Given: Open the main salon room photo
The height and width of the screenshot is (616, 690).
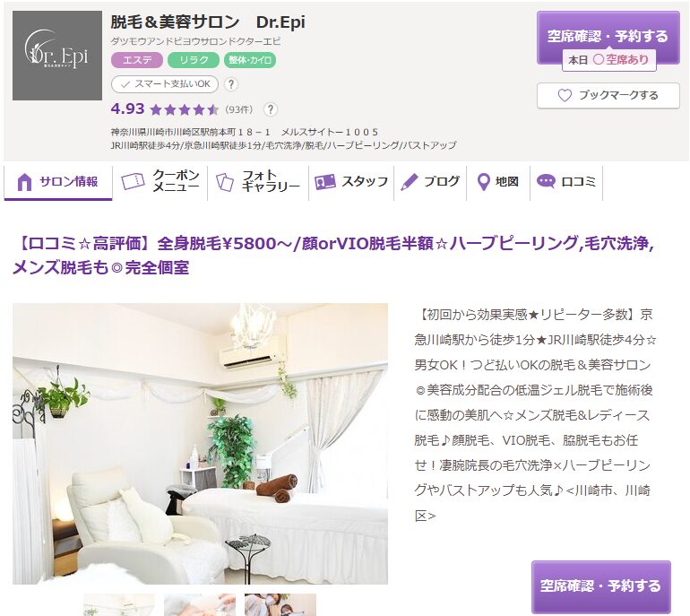Looking at the screenshot, I should 200,444.
